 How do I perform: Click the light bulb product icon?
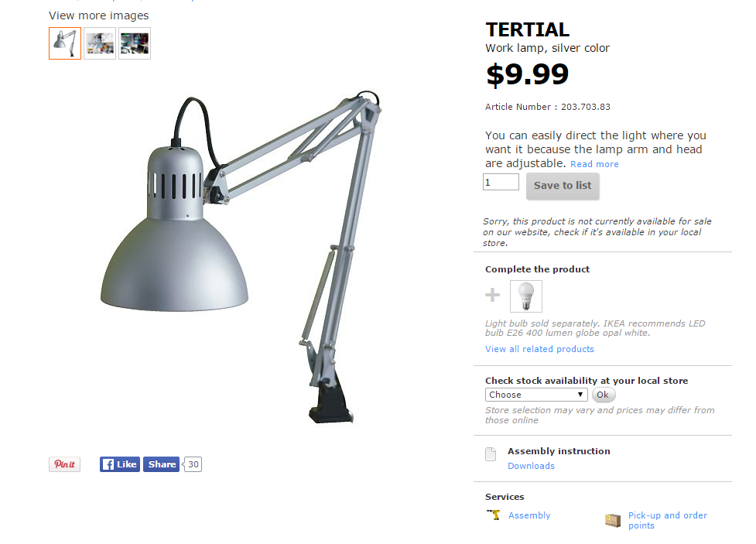526,296
